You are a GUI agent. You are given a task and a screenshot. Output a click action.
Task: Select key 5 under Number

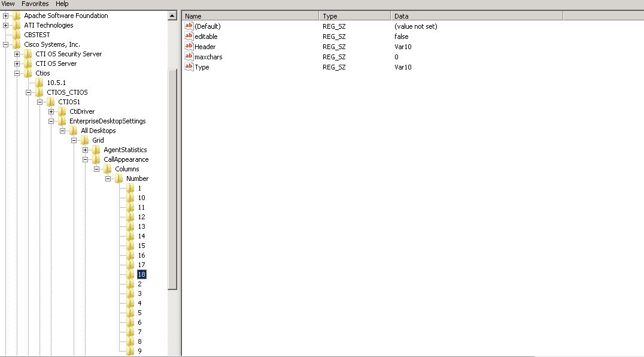pyautogui.click(x=139, y=313)
